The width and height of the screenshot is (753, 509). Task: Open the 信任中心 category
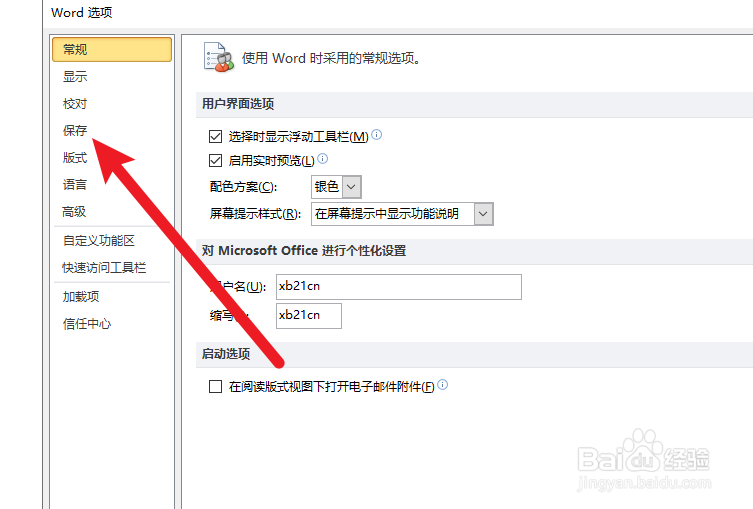click(87, 324)
